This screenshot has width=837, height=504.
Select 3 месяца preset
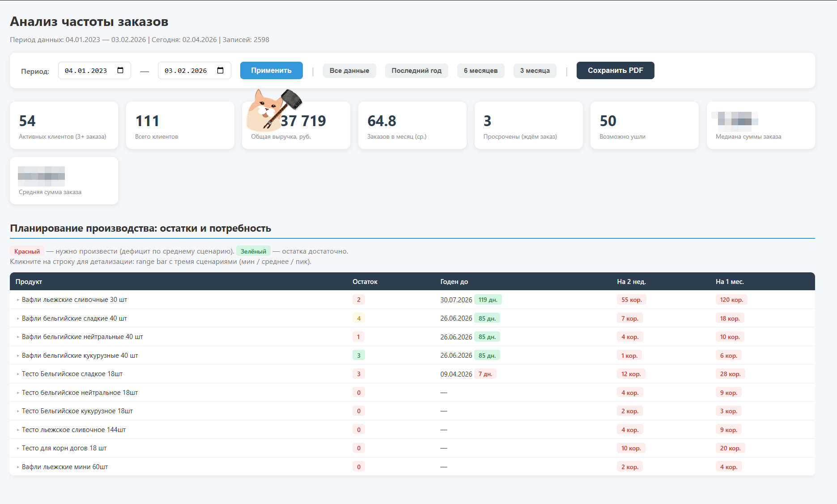[535, 71]
